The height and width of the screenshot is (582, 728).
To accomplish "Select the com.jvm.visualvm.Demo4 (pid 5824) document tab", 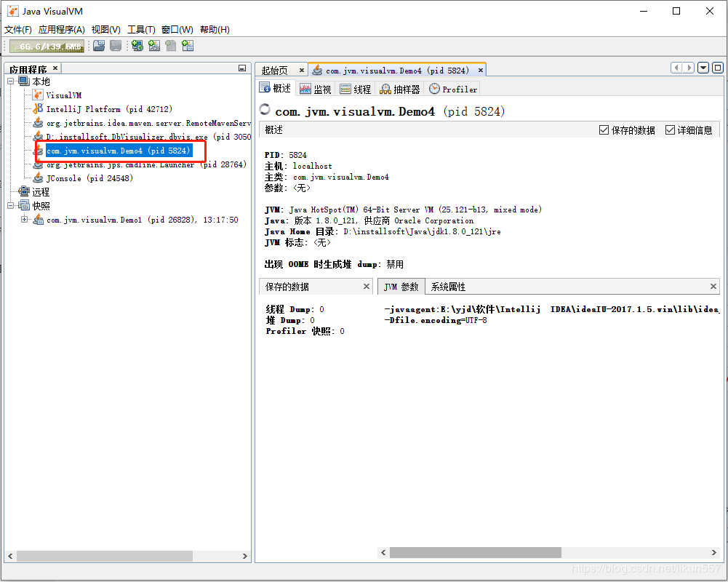I will (397, 71).
